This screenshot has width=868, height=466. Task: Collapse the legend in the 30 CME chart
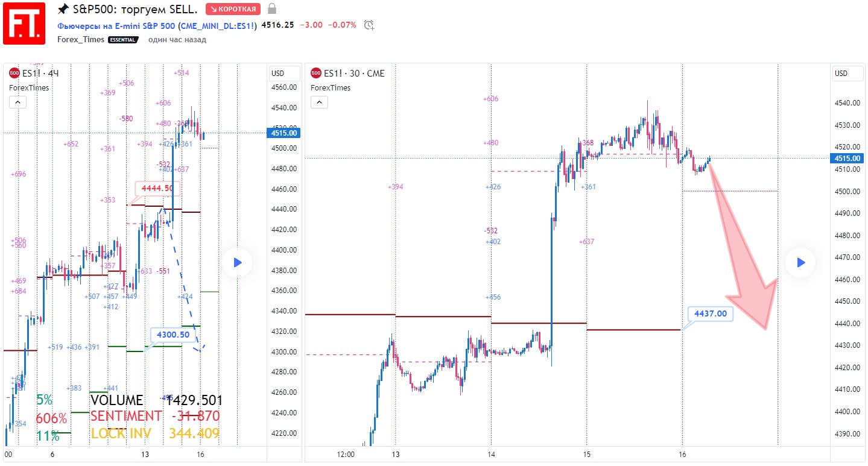coord(319,102)
